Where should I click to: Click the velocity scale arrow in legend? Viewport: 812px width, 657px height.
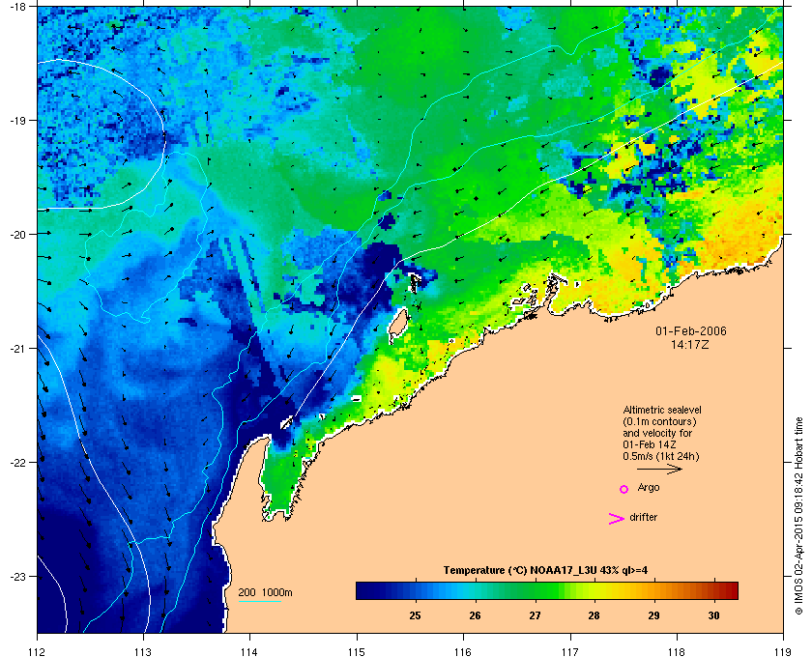659,469
